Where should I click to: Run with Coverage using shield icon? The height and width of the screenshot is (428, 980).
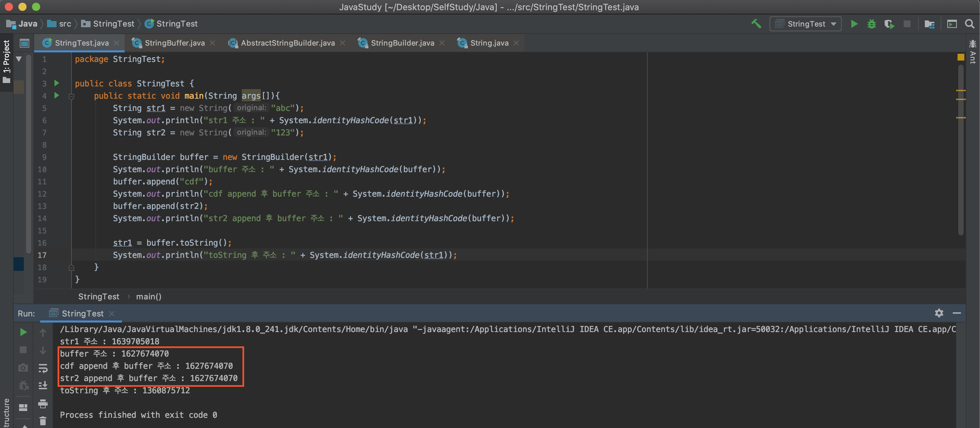[889, 24]
